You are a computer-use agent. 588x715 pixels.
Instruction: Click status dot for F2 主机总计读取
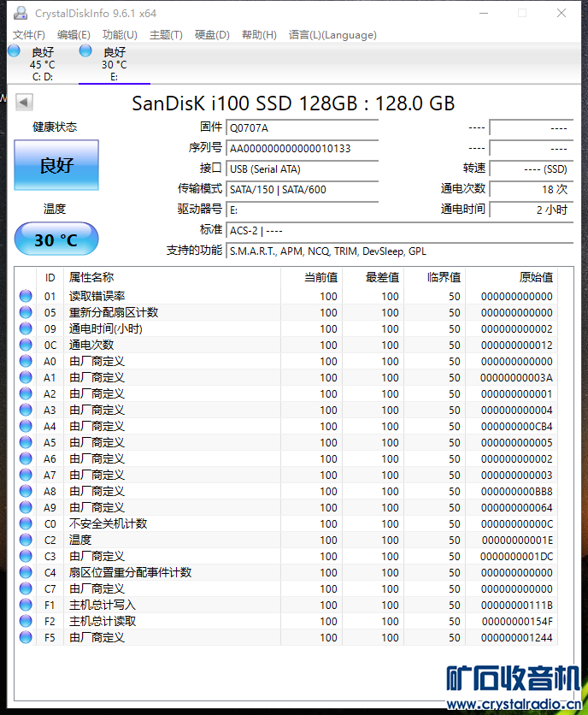tap(26, 621)
